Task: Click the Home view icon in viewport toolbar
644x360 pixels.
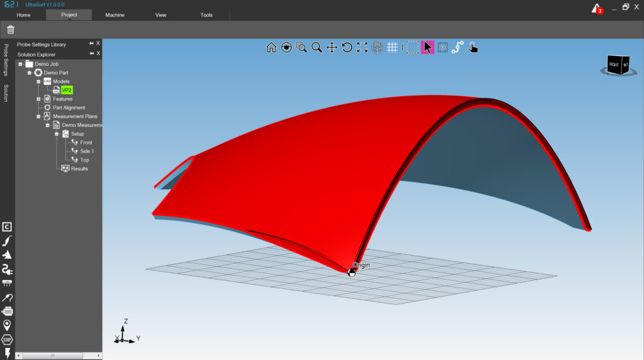Action: 271,47
